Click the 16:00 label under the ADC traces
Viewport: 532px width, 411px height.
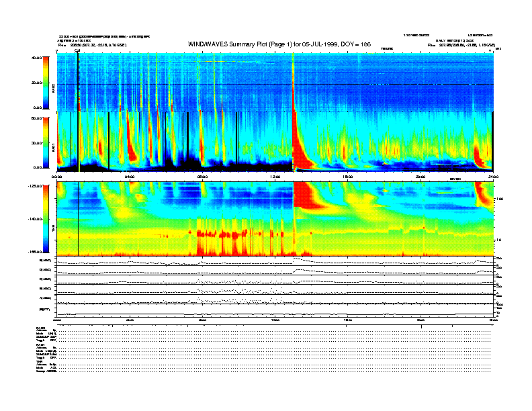pos(348,320)
